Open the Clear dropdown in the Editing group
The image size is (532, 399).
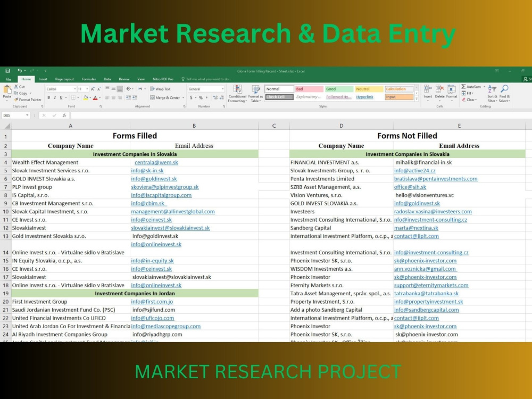click(469, 100)
